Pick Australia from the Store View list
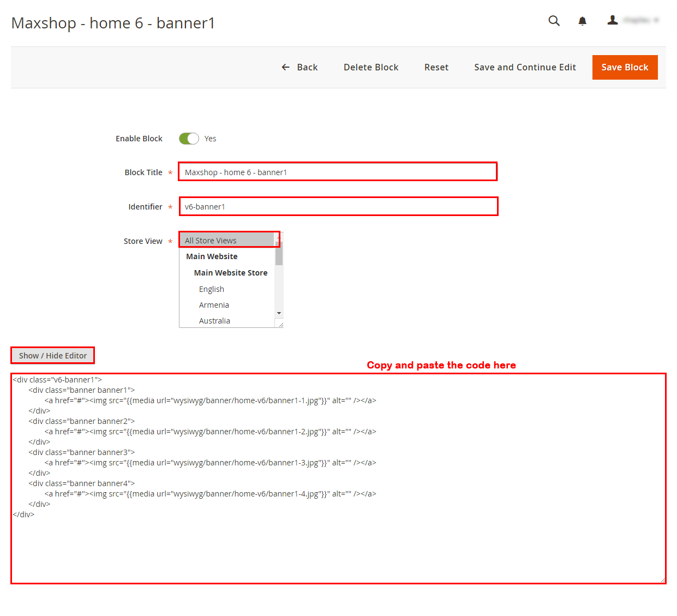 click(214, 321)
